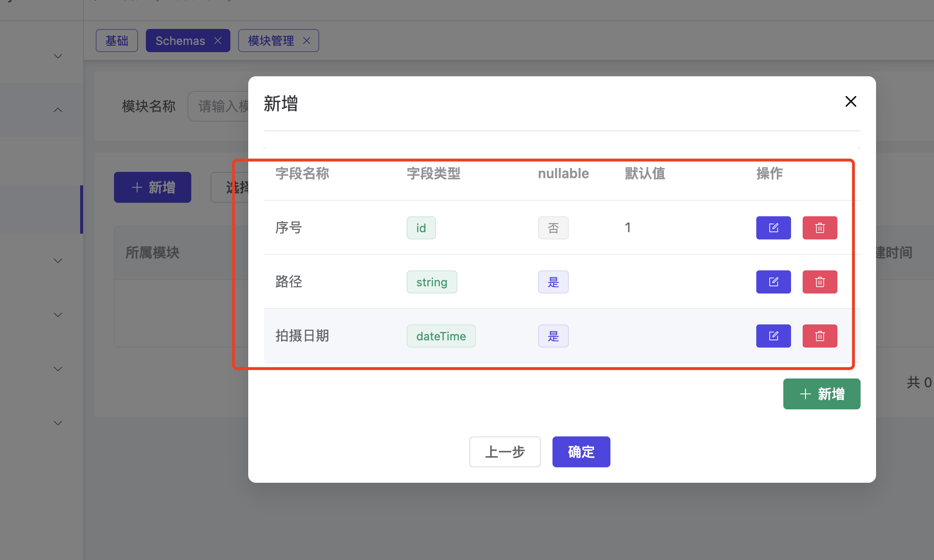Click the string type tag
The image size is (934, 560).
[432, 282]
